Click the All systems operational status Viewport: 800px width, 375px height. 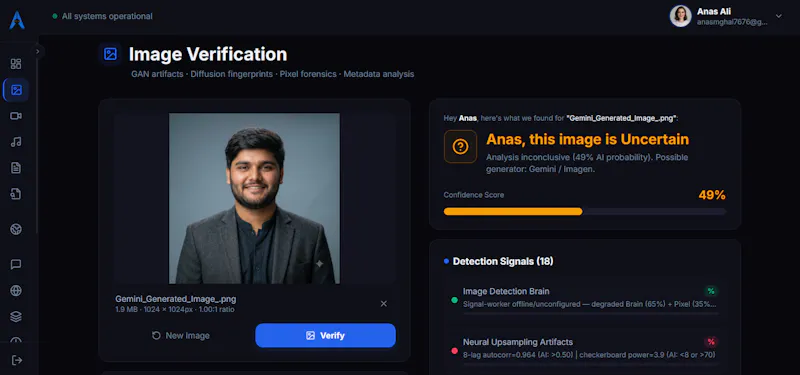click(x=102, y=16)
